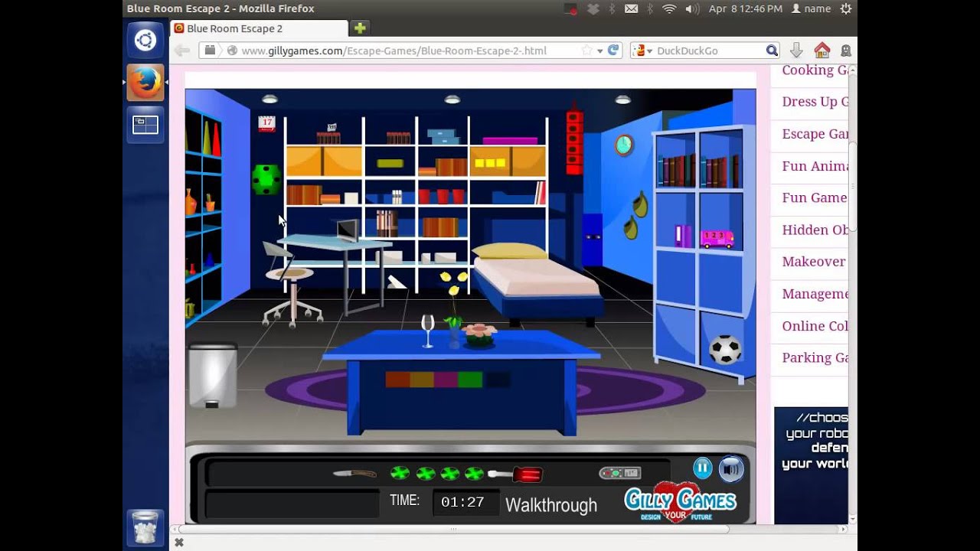Viewport: 980px width, 551px height.
Task: Open the Cooking Games sidebar category
Action: click(815, 70)
